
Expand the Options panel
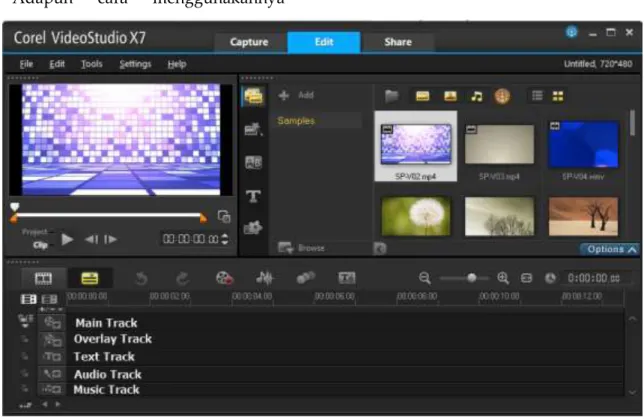click(610, 249)
